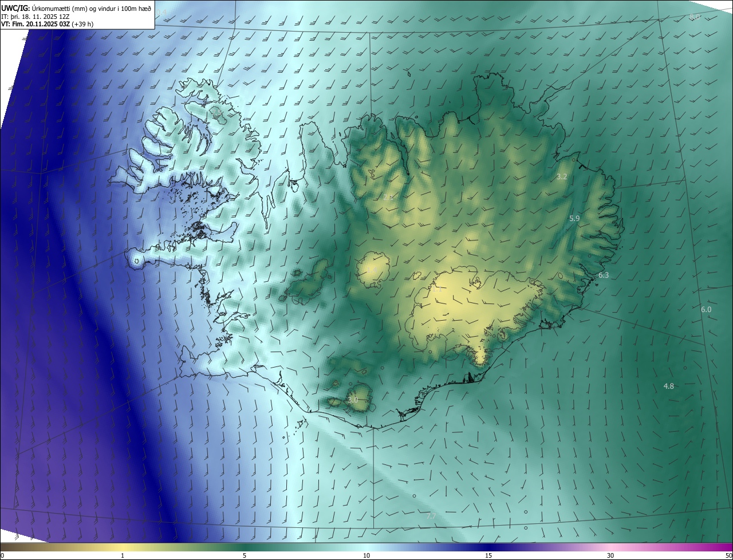Screen dimensions: 733x560
Task: Click the 3.0 value label on the southern glacier
Action: tap(353, 400)
